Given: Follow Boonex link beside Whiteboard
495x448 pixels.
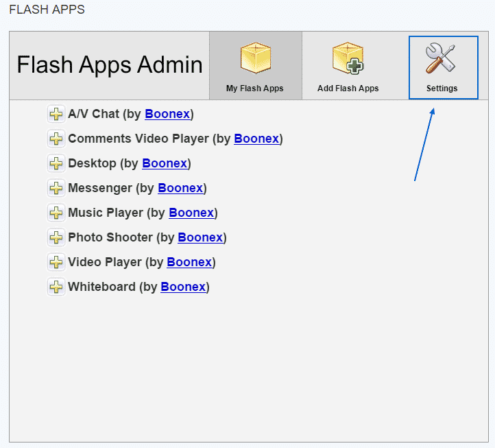Looking at the screenshot, I should pos(183,287).
